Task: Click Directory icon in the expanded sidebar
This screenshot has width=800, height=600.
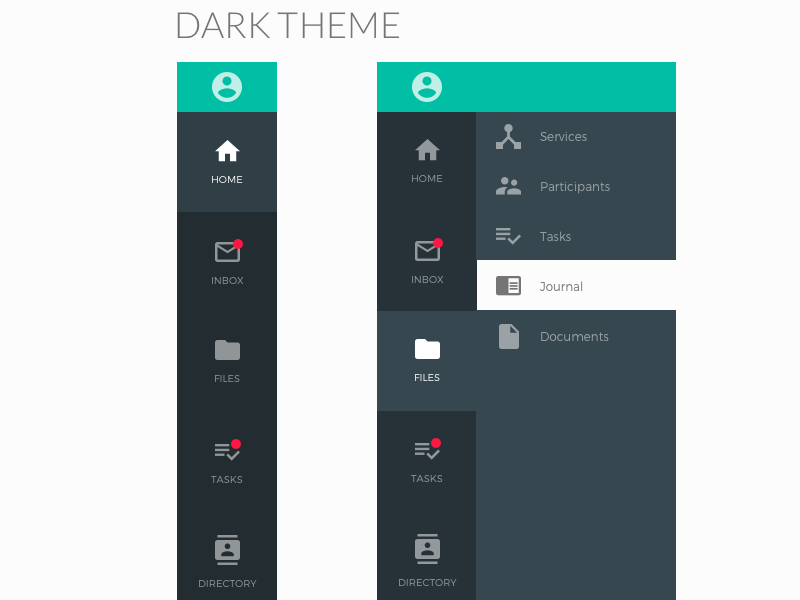Action: coord(427,549)
